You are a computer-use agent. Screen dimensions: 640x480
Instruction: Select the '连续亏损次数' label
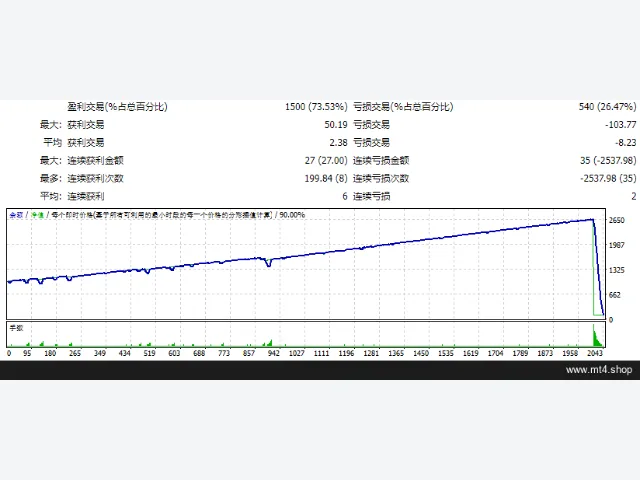click(x=381, y=178)
